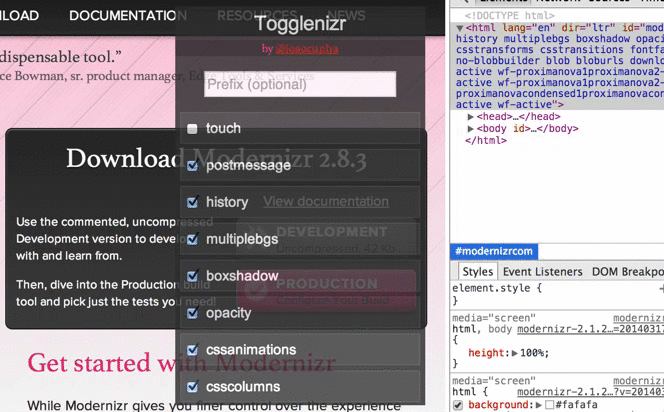664x412 pixels.
Task: Expand the head element node
Action: 470,116
